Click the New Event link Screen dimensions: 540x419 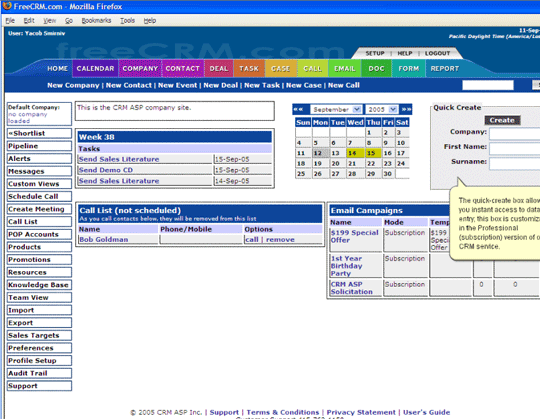[178, 85]
